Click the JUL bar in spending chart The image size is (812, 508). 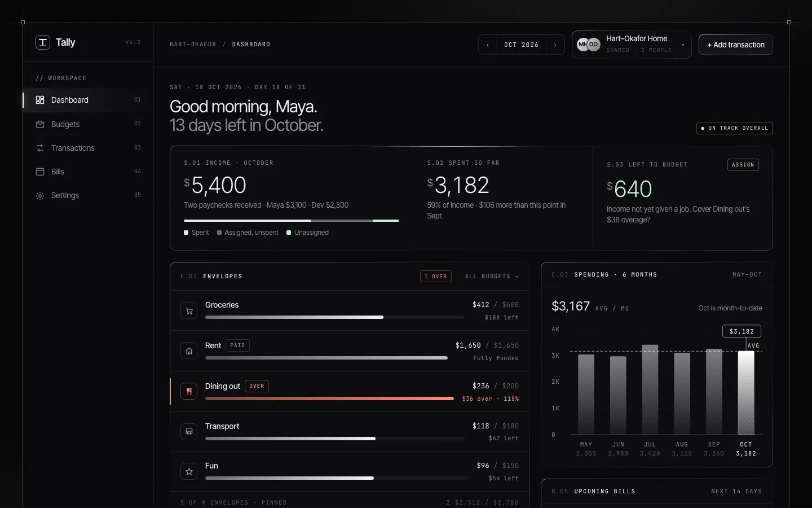coord(650,389)
